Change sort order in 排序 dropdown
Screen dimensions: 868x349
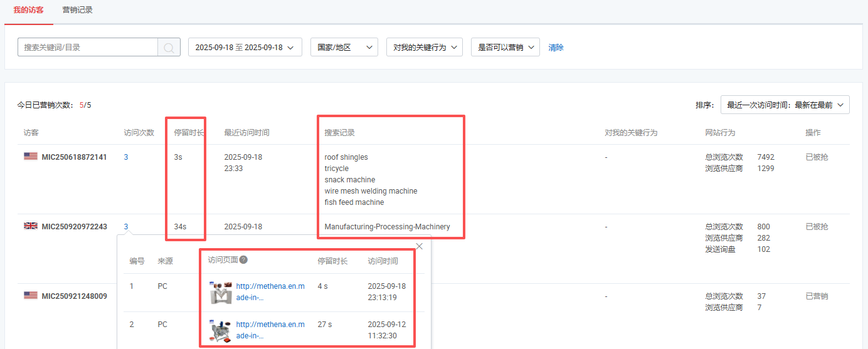coord(785,105)
